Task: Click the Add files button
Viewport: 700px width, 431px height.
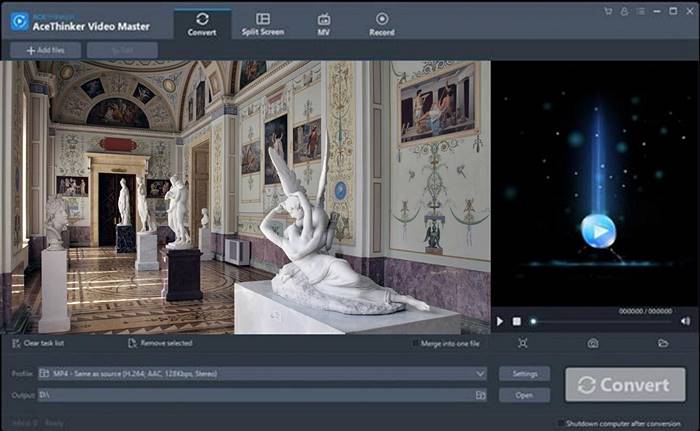Action: (x=45, y=50)
